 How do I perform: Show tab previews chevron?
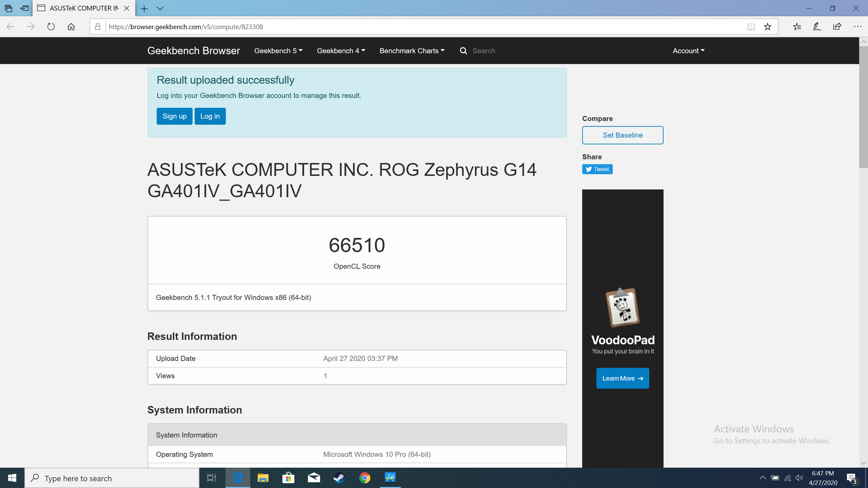(x=160, y=8)
